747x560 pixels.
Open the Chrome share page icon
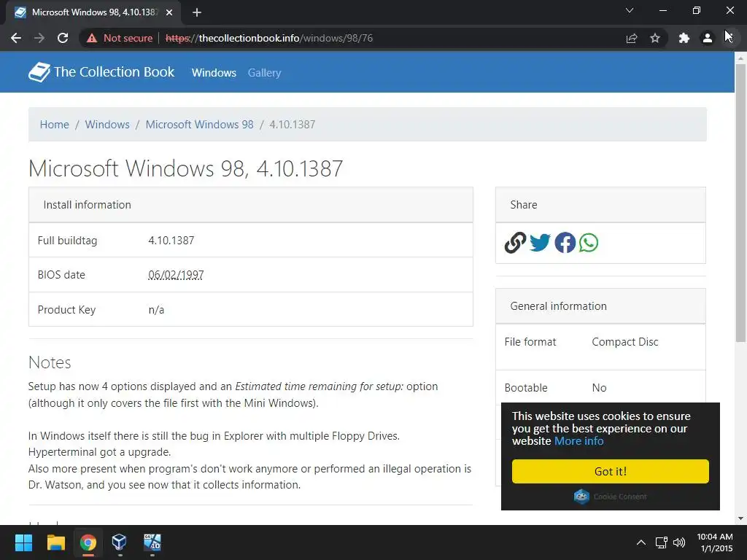(x=632, y=38)
